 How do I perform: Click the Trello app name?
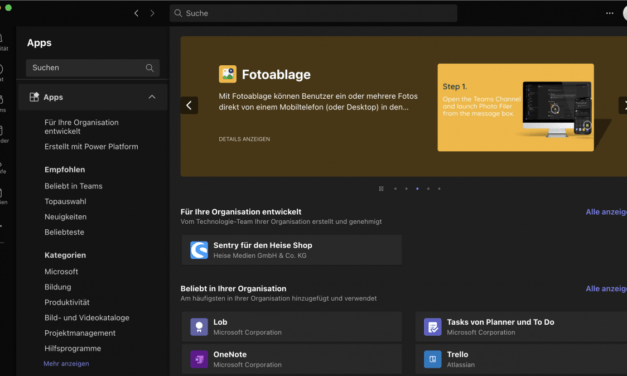point(457,354)
